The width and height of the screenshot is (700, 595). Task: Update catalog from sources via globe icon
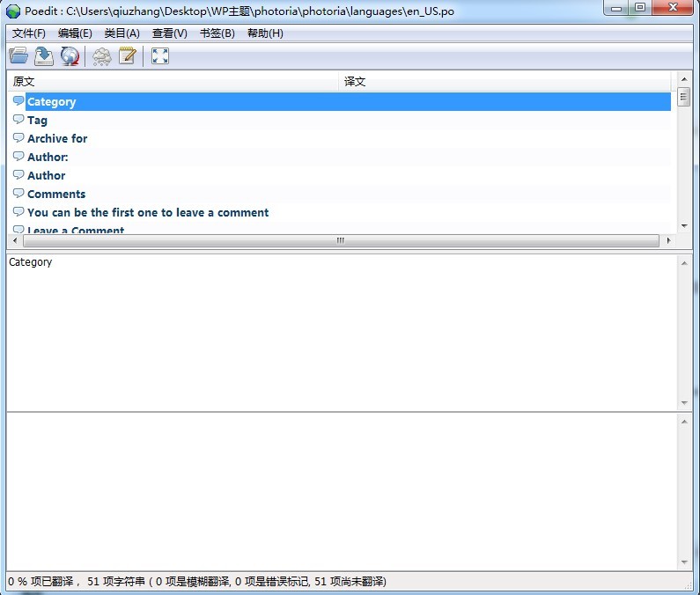coord(70,56)
